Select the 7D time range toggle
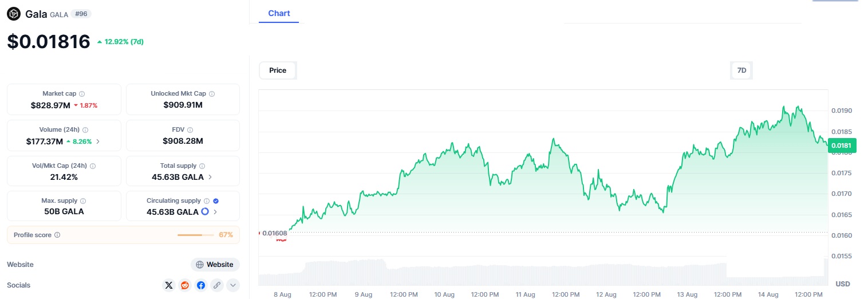Image resolution: width=868 pixels, height=299 pixels. (x=741, y=70)
